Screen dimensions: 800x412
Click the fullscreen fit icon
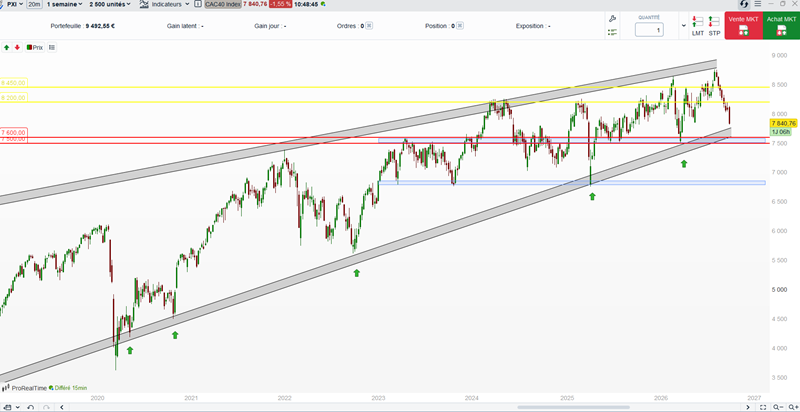[764, 407]
